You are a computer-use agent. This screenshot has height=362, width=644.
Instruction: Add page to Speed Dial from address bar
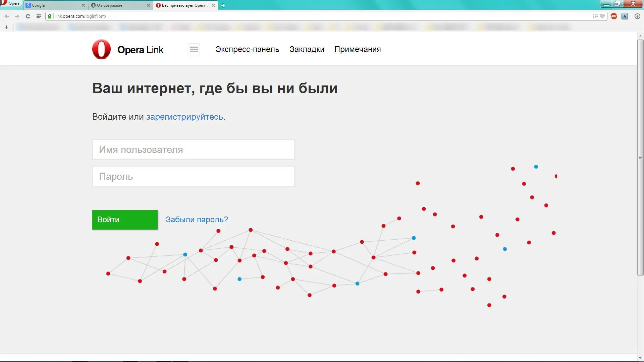[x=595, y=16]
